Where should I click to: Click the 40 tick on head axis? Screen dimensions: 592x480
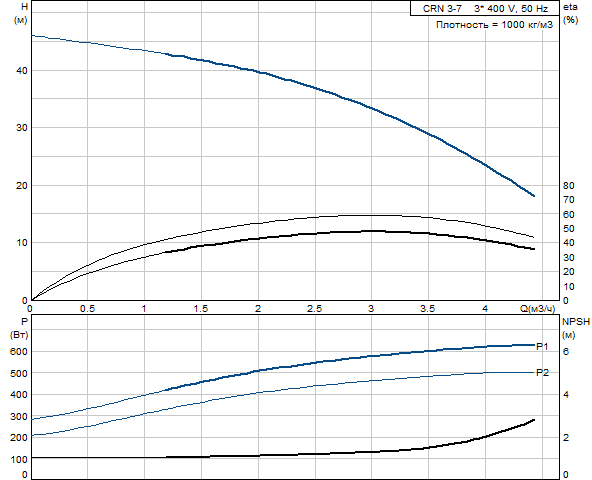22,71
